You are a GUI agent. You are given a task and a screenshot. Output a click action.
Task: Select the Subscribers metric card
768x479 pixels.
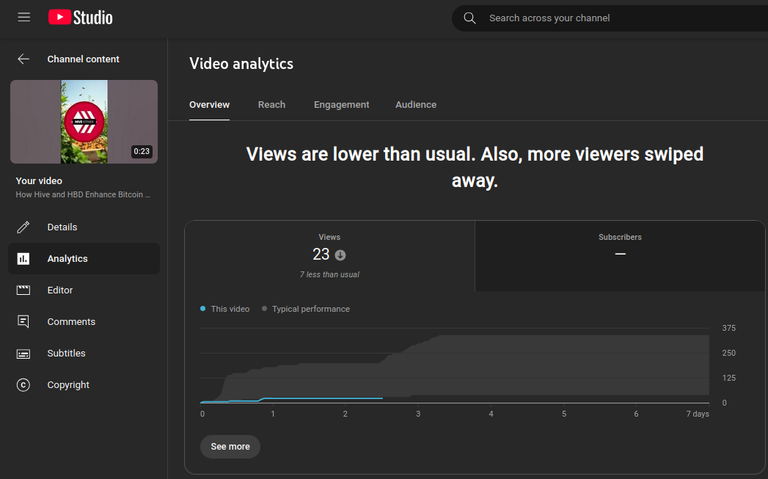coord(620,256)
